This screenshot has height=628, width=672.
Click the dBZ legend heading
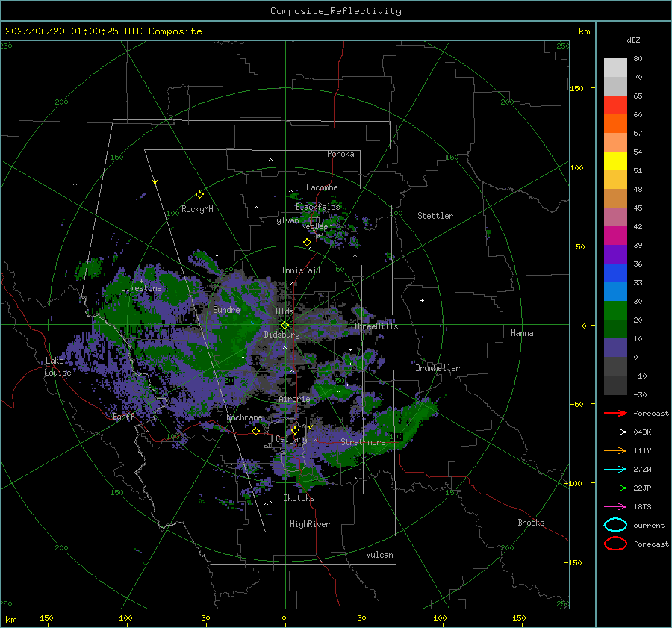pos(633,40)
